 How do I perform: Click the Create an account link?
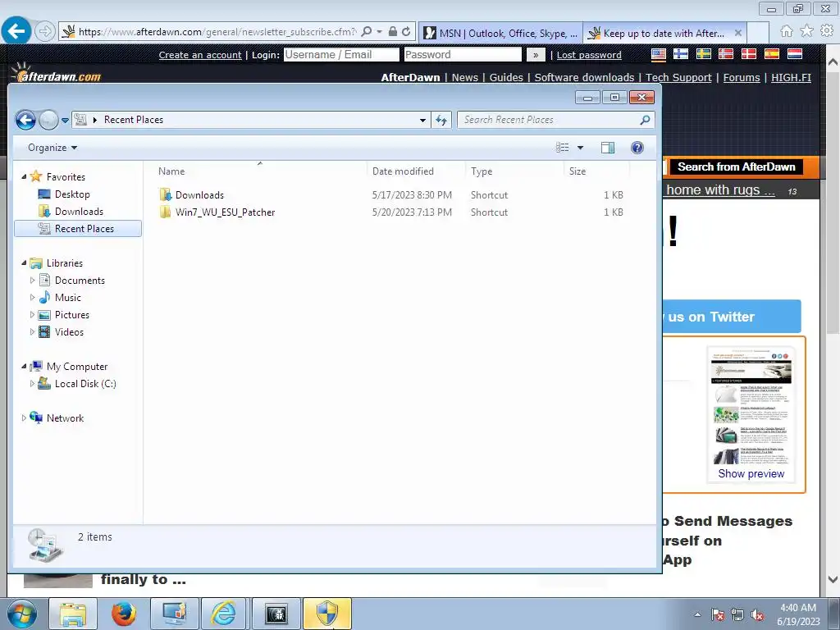[x=200, y=55]
